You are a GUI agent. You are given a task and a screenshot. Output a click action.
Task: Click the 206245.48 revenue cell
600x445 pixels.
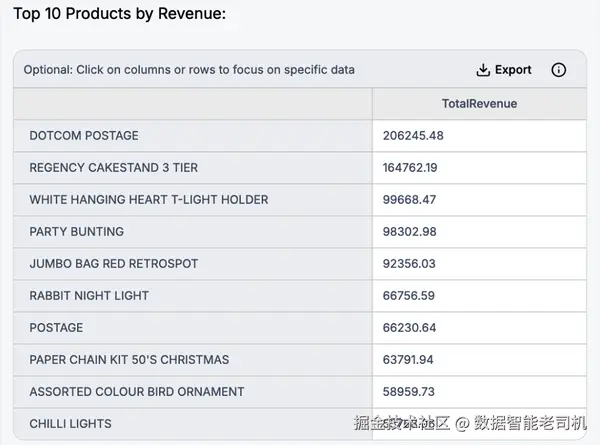click(413, 136)
